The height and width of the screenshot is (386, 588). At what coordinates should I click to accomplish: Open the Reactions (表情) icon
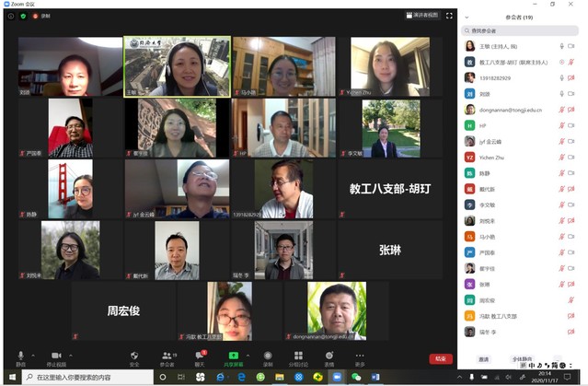329,355
